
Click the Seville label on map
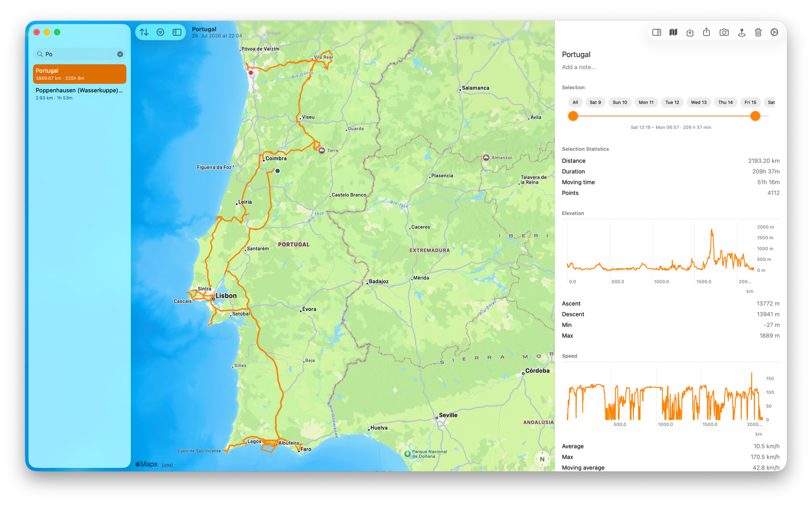pos(448,415)
